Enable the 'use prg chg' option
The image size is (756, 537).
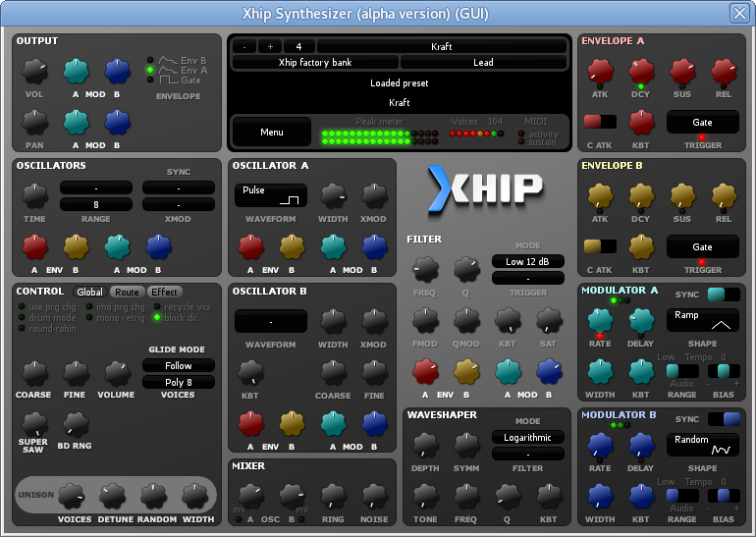[x=22, y=306]
